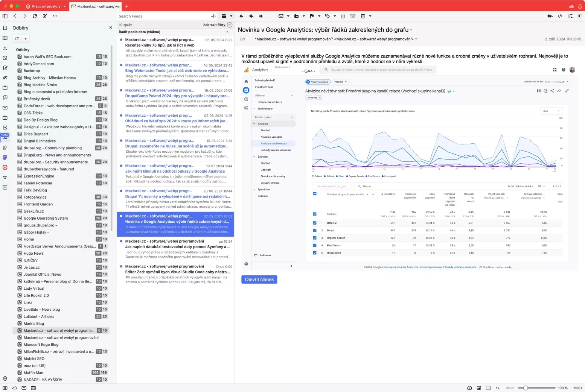Image resolution: width=585 pixels, height=392 pixels.
Task: View raw source with the code icon
Action: [x=560, y=16]
